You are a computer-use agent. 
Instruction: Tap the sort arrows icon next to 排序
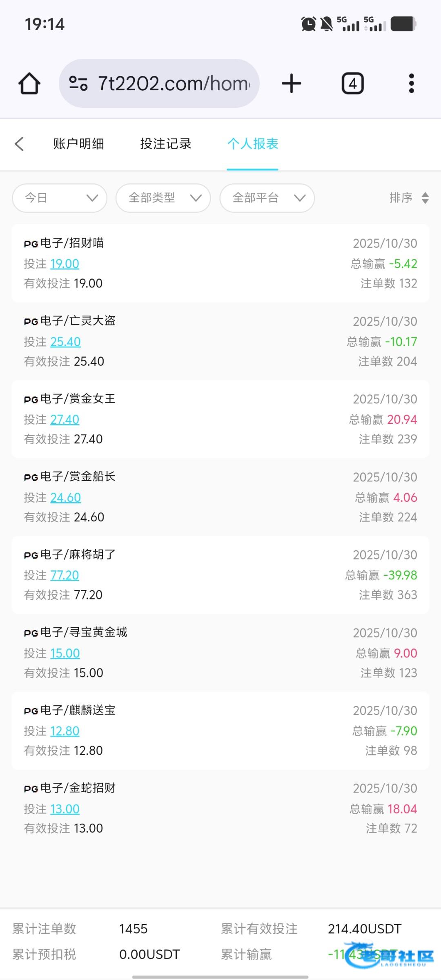pos(425,198)
